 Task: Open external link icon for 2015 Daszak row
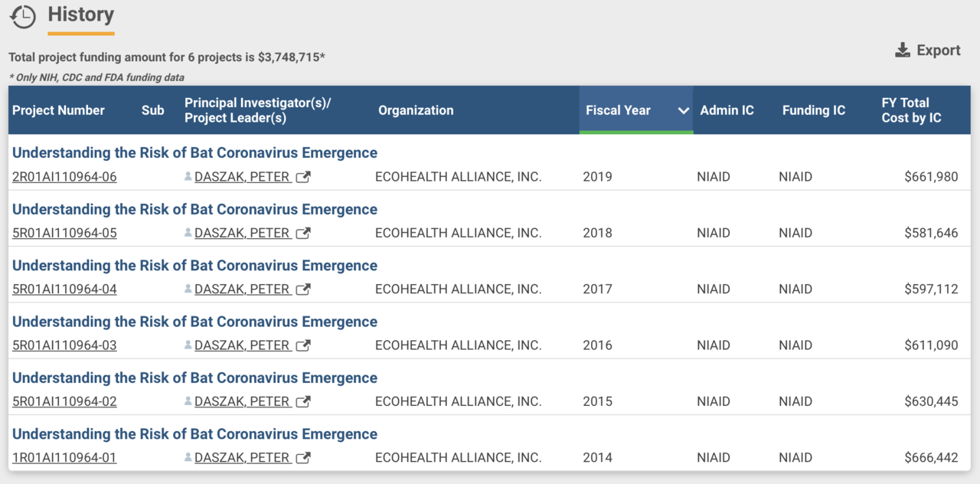(303, 401)
